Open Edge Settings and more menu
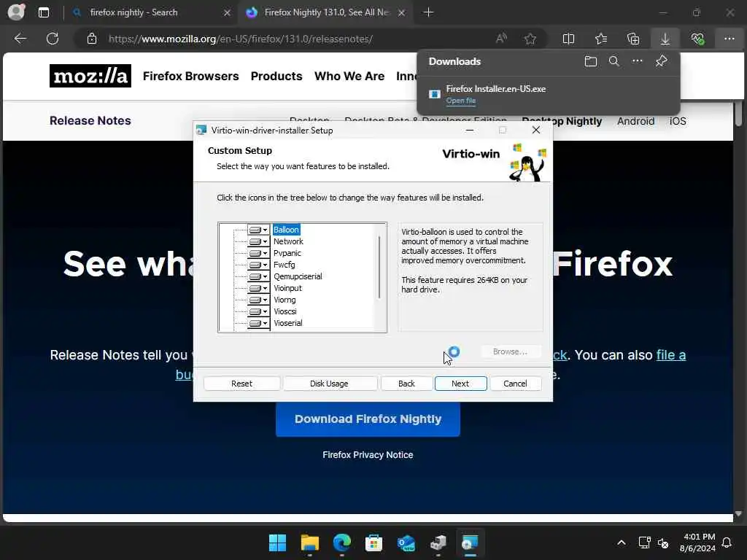 tap(729, 39)
